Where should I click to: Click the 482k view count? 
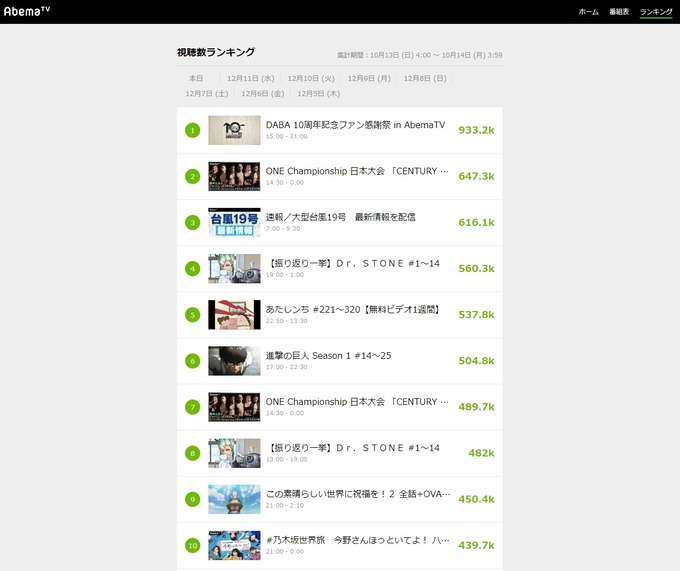[x=481, y=454]
